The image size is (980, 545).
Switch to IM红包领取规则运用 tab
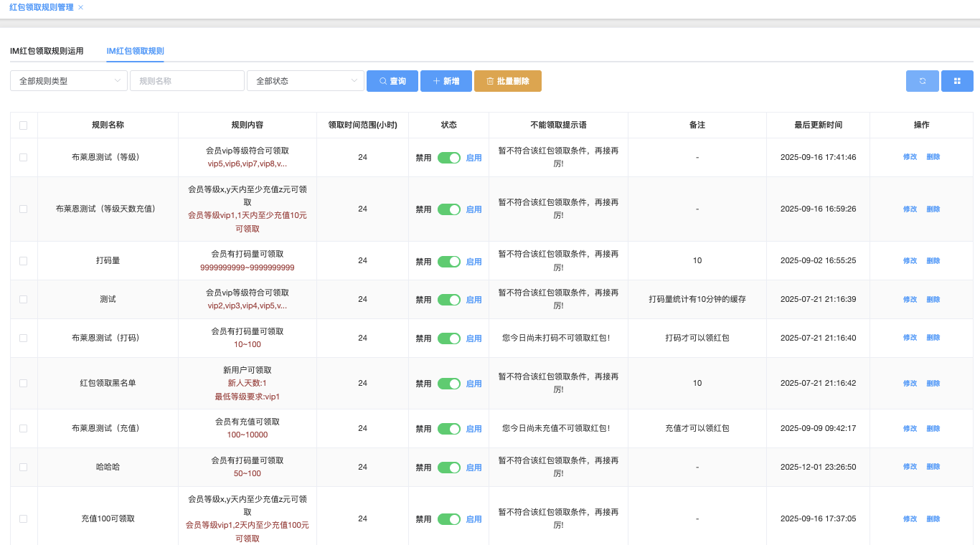click(x=47, y=51)
